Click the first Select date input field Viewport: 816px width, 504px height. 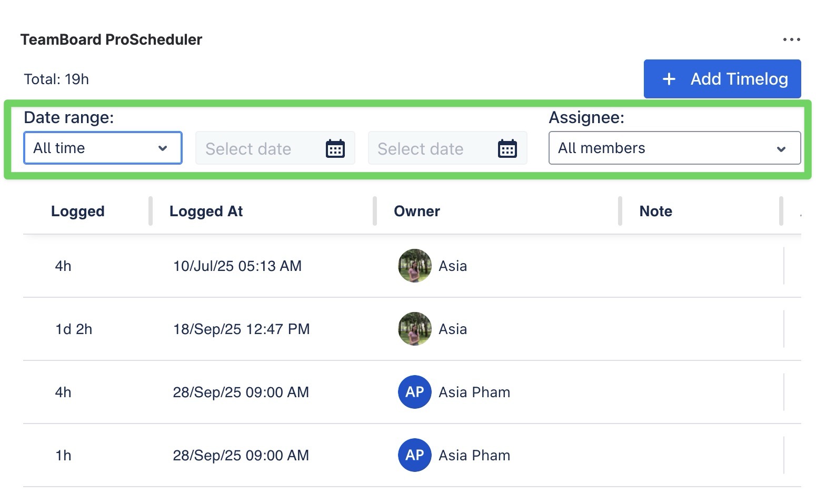(x=258, y=149)
